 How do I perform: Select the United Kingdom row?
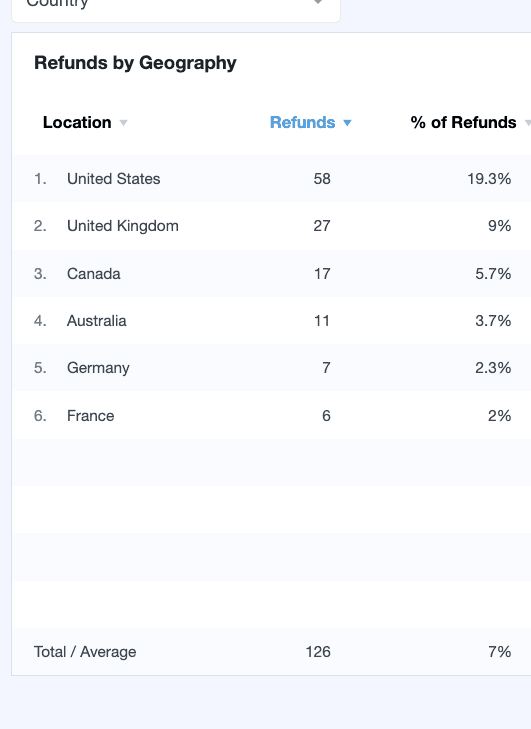pyautogui.click(x=272, y=226)
